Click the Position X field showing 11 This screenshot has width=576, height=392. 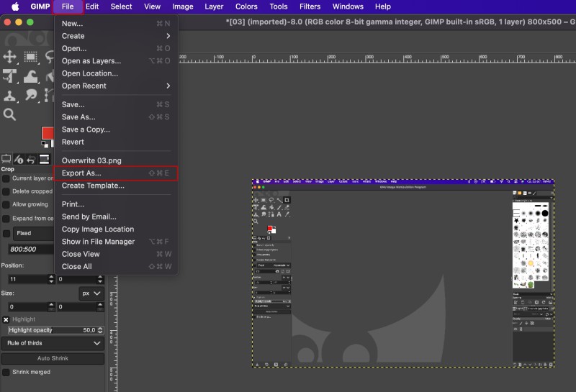[x=28, y=279]
